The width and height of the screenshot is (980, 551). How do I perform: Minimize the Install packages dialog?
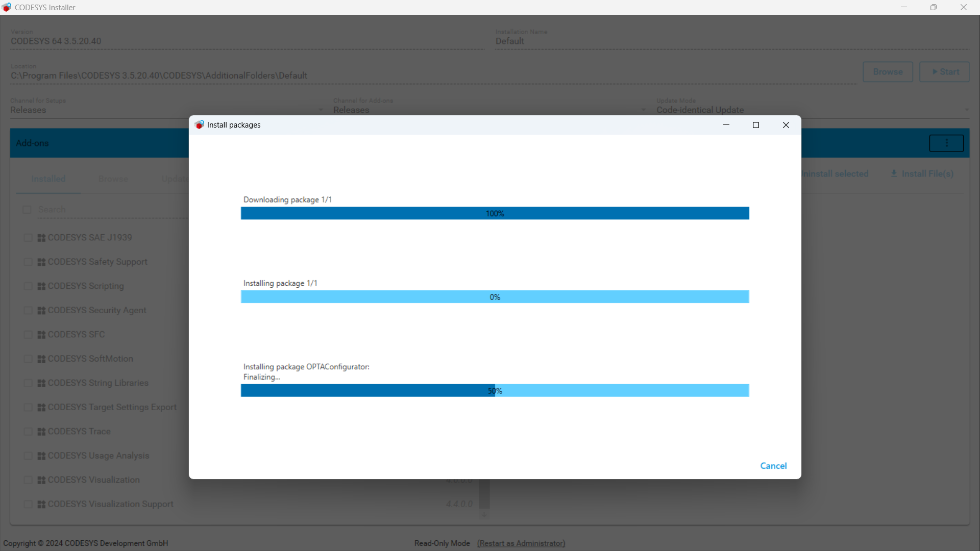point(726,125)
